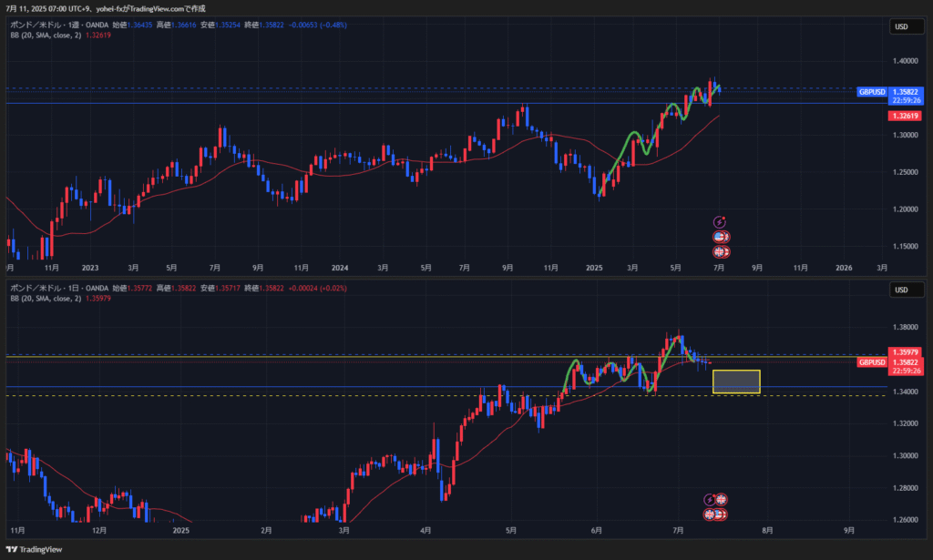Click the 1.28000 price level on daily axis
The width and height of the screenshot is (933, 560).
click(905, 488)
